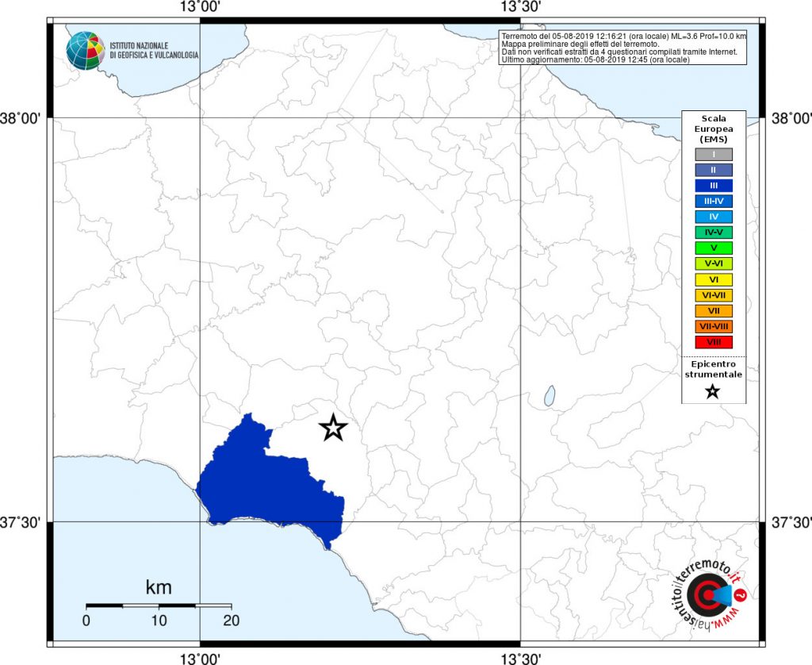Click 'Istituto Nazionale di Geofisica e Vulcanologia' text

[154, 50]
